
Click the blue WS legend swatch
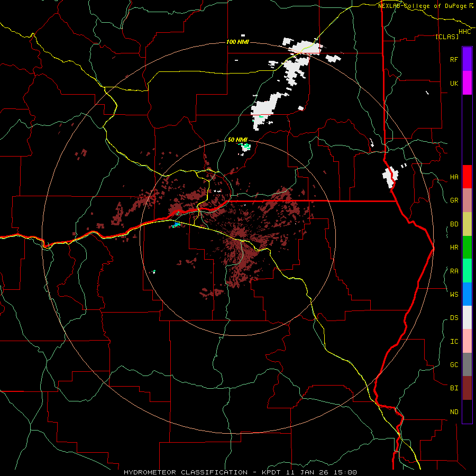click(467, 294)
